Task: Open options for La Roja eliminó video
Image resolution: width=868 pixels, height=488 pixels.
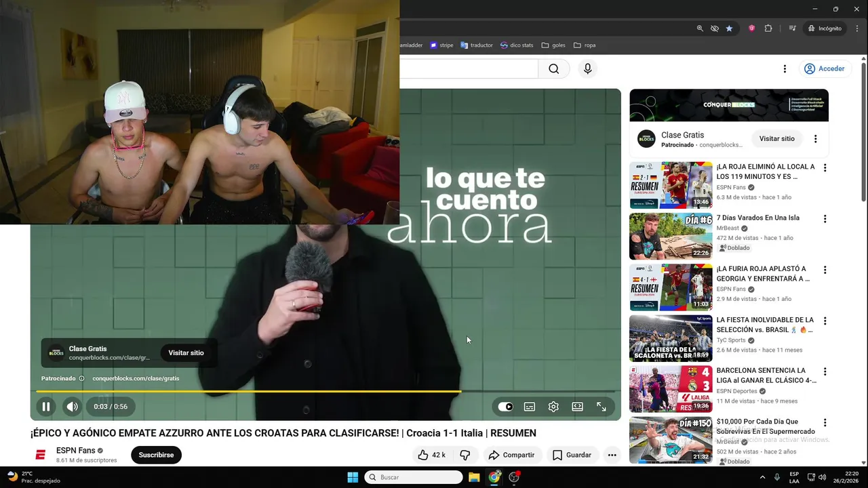Action: (x=825, y=167)
